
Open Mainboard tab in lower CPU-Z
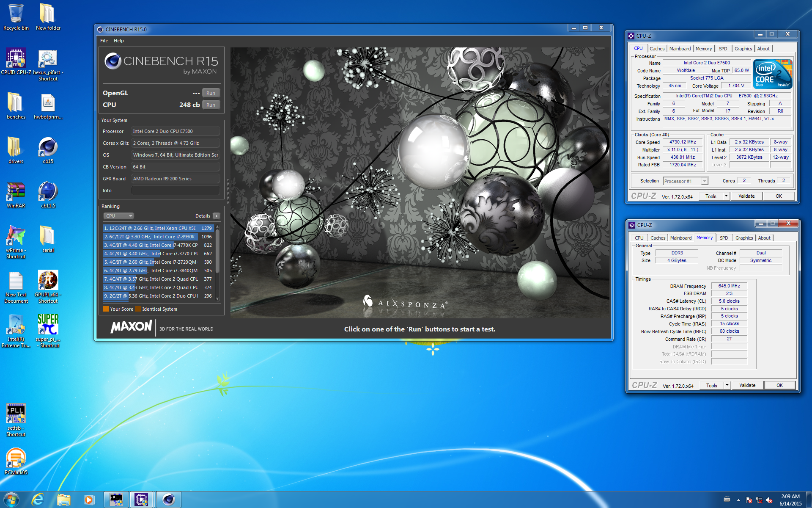[x=681, y=238]
